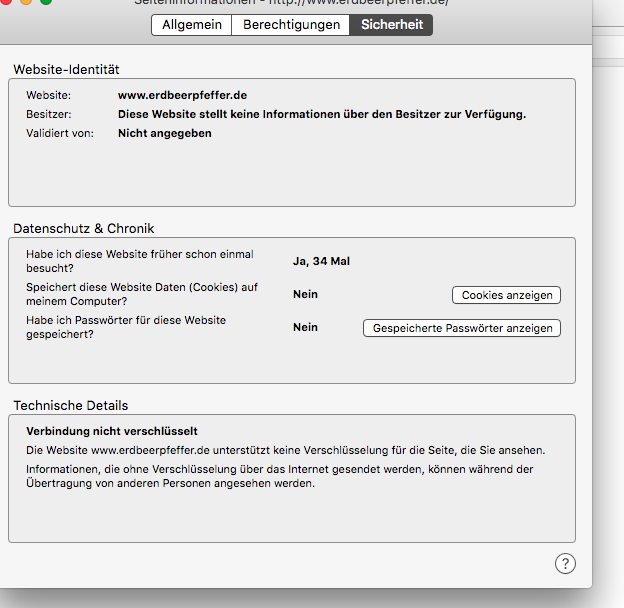Click the 'Website-Identität' section heading
624x608 pixels.
66,70
